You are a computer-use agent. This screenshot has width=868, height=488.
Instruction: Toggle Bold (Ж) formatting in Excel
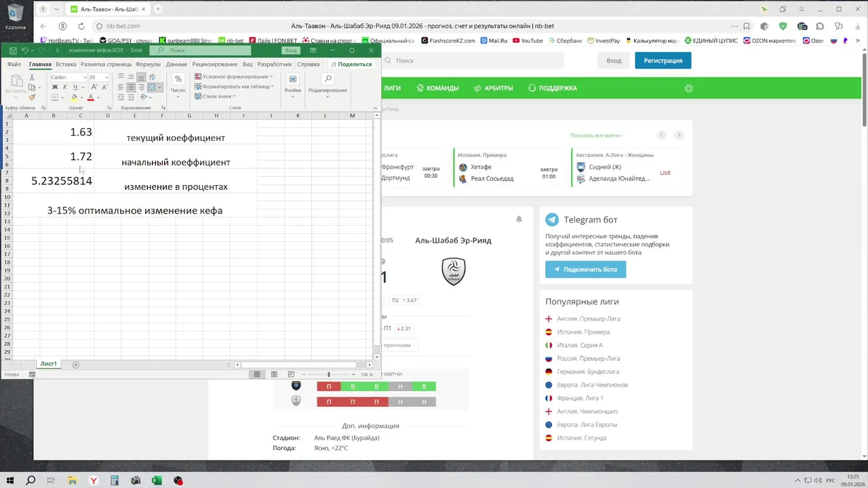(55, 87)
